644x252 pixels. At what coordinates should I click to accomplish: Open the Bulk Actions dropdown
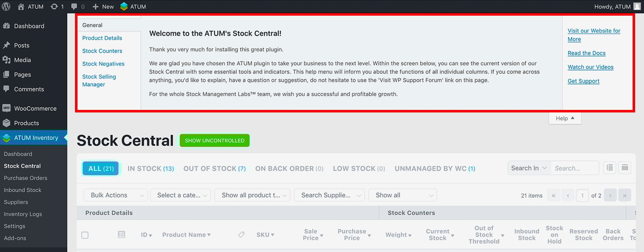(115, 195)
